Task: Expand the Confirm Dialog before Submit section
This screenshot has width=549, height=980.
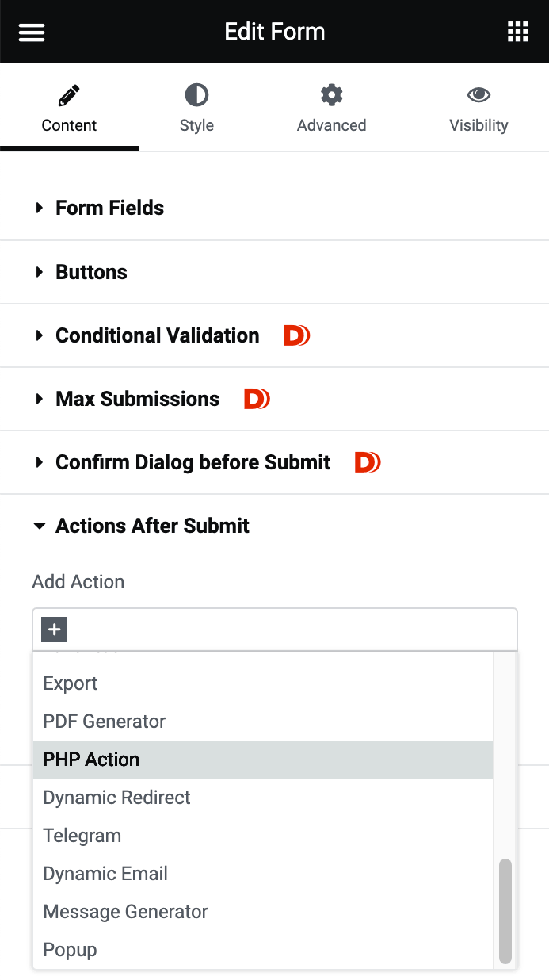Action: [x=193, y=462]
